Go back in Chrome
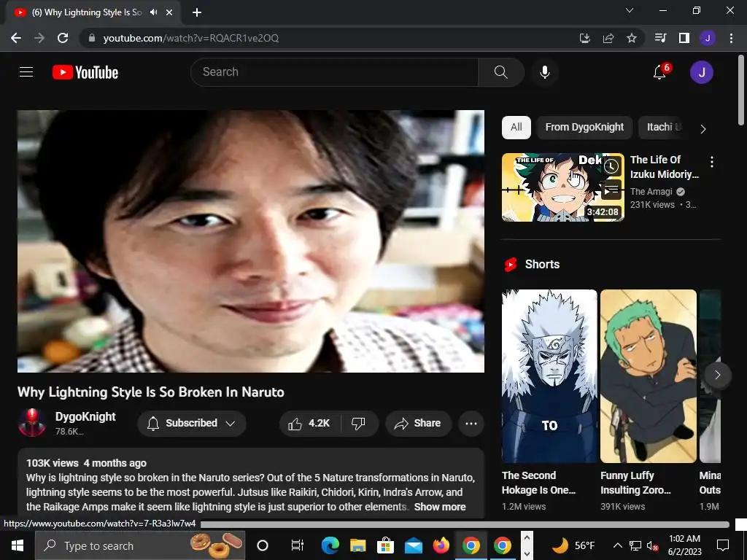The height and width of the screenshot is (560, 747). coord(16,38)
